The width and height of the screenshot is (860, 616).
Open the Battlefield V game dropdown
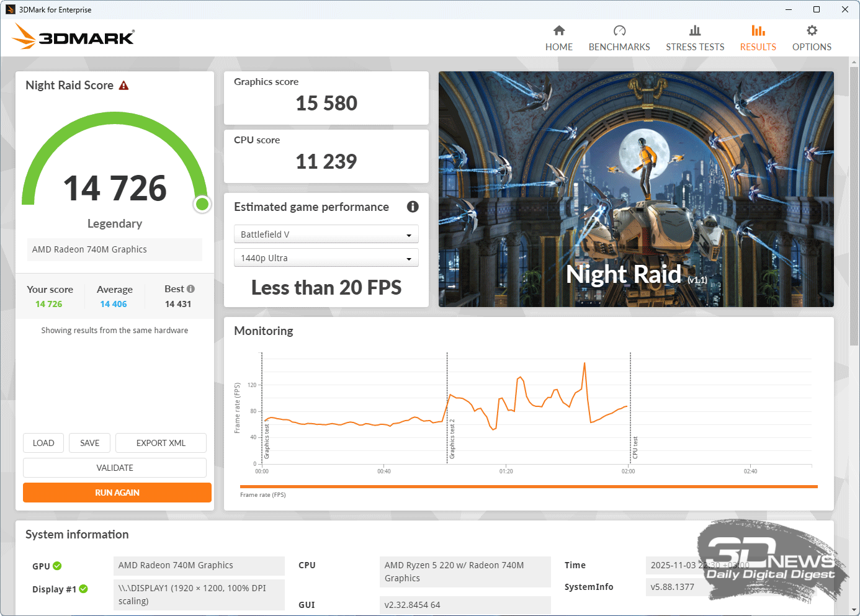pos(326,234)
